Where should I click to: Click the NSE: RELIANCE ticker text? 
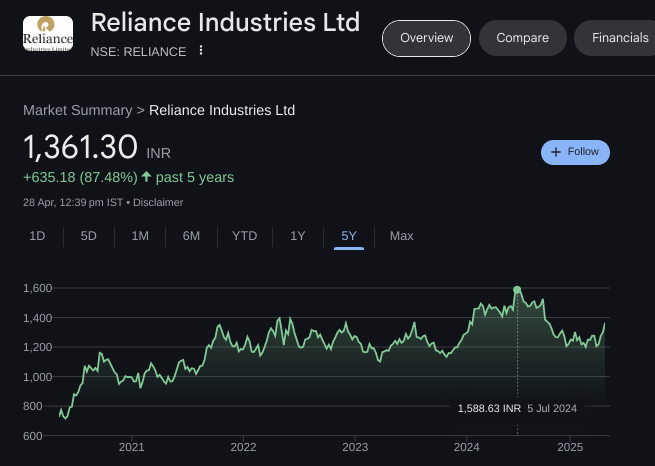click(138, 52)
